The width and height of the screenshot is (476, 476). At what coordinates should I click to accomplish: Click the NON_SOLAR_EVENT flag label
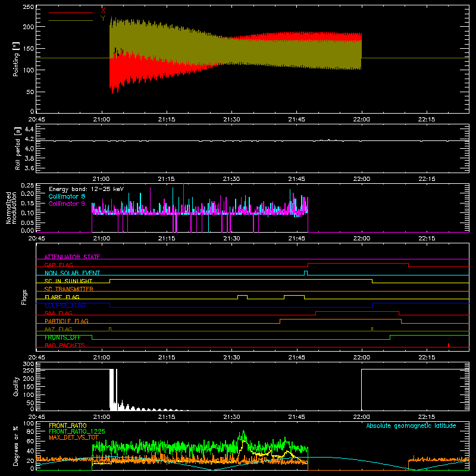pyautogui.click(x=72, y=273)
